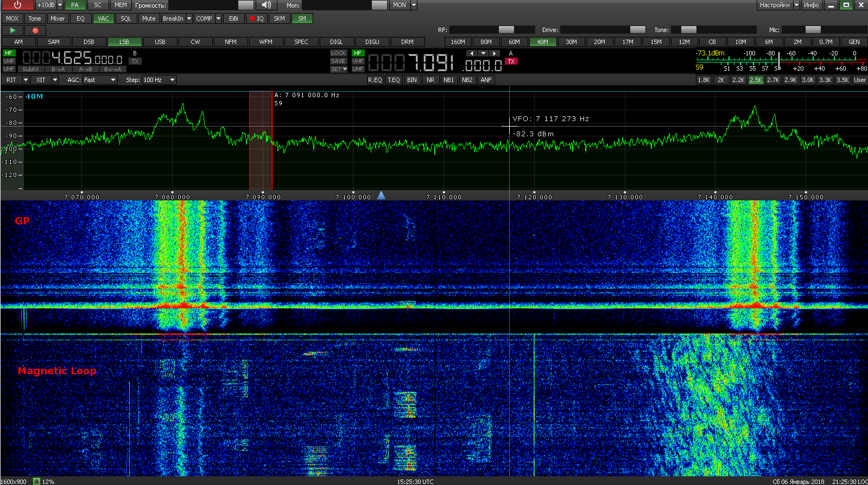This screenshot has height=485, width=868.
Task: Toggle the red TX indicator for VFO A
Action: [511, 61]
